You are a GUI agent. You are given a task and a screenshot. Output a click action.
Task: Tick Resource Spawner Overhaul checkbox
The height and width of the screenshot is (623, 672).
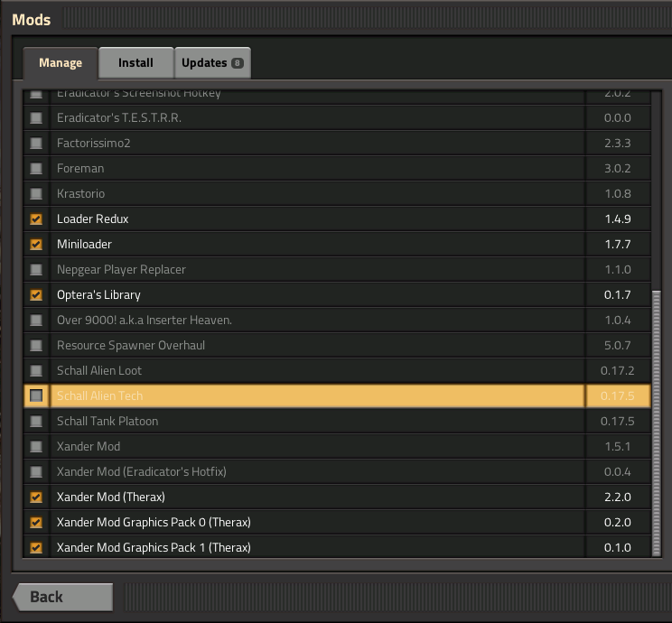(36, 345)
